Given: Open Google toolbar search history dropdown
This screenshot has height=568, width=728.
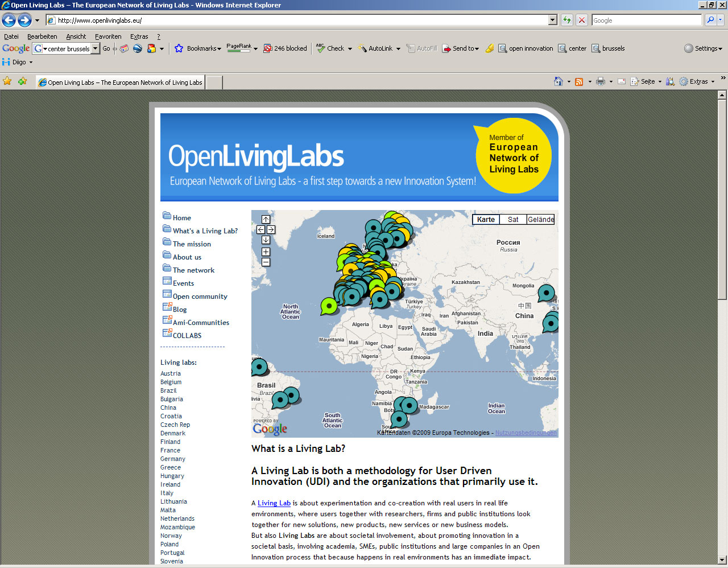Looking at the screenshot, I should [x=95, y=48].
